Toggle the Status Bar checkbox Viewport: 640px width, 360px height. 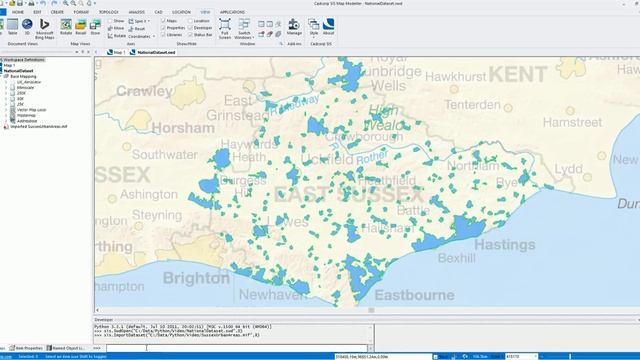click(190, 35)
